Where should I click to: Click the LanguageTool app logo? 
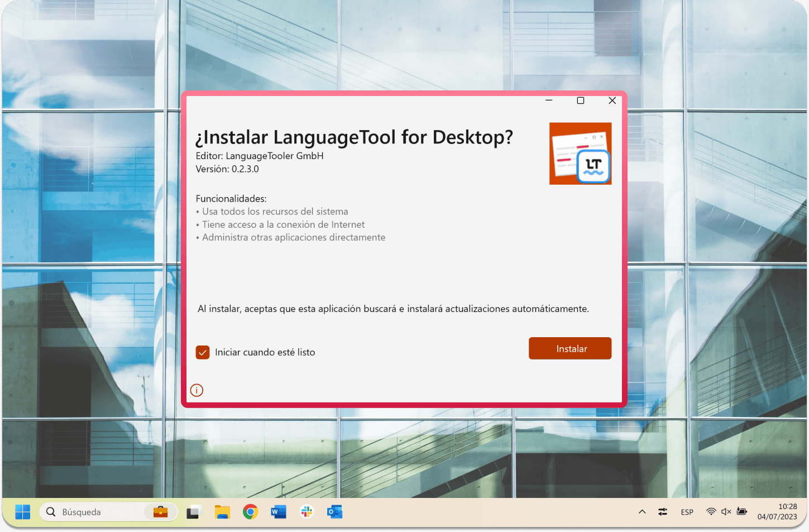pos(581,154)
